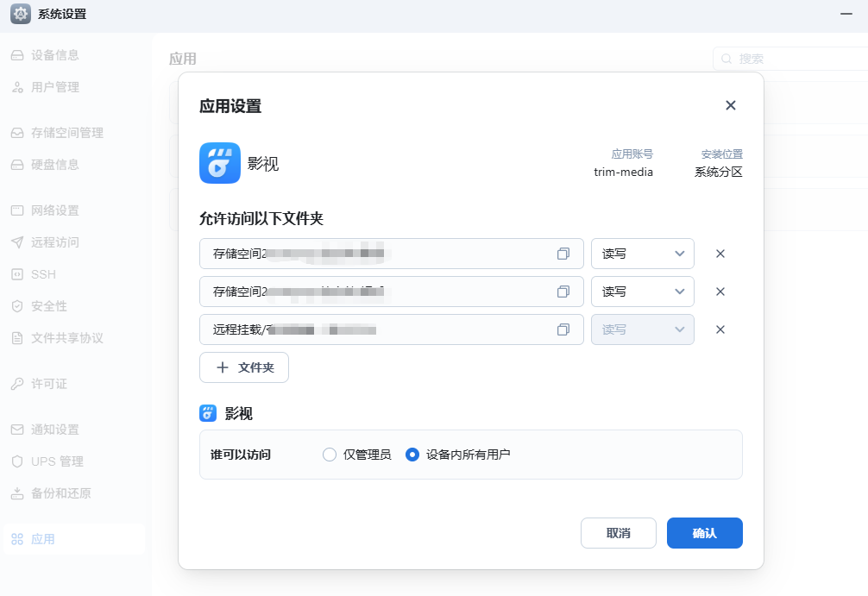Open Device Info sidebar icon
This screenshot has height=596, width=868.
(x=17, y=55)
